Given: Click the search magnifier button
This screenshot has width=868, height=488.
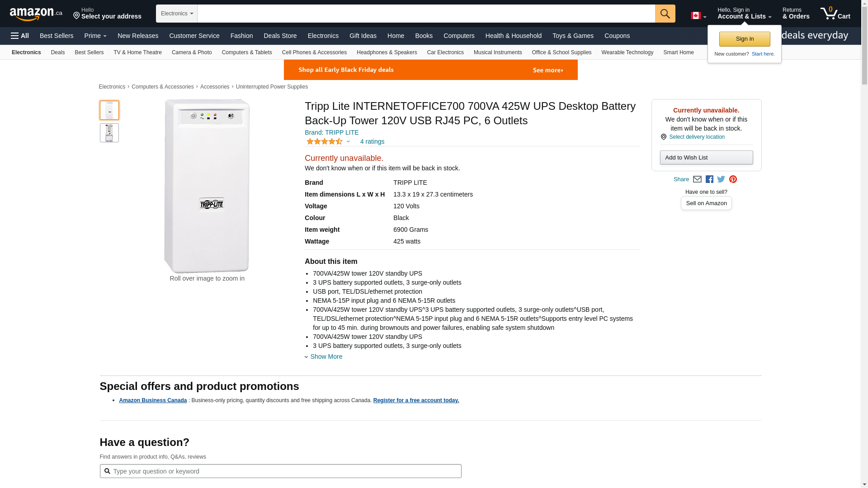Looking at the screenshot, I should (x=665, y=14).
